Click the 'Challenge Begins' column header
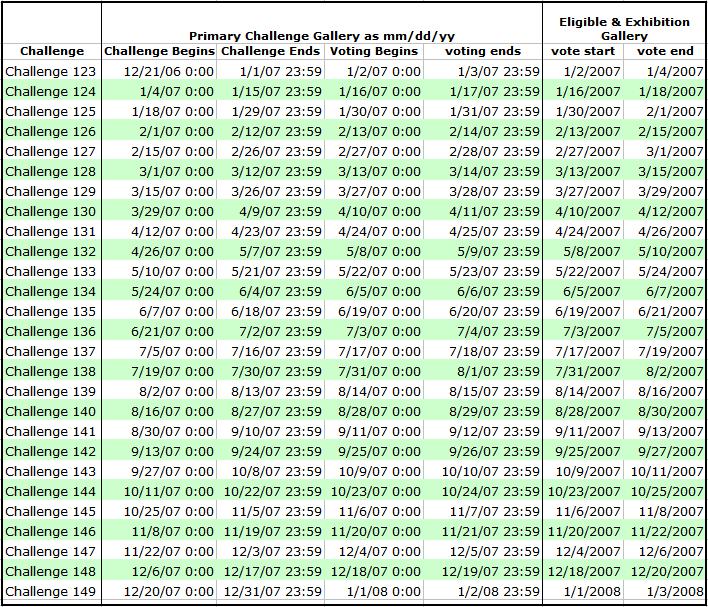 (159, 51)
